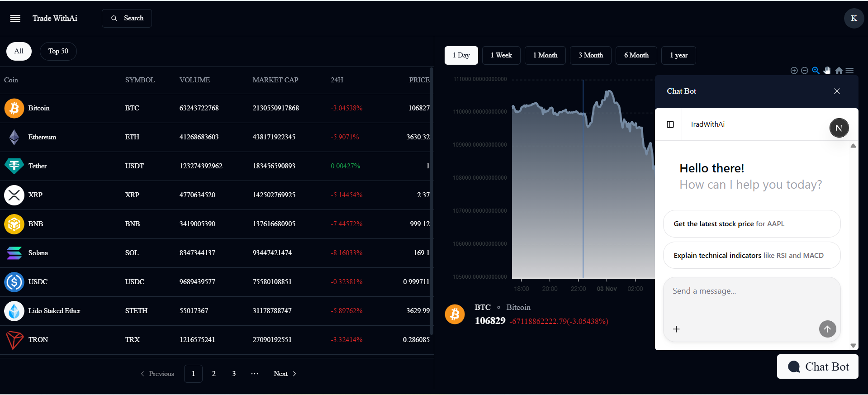Select the Top 50 filter
This screenshot has width=868, height=395.
click(58, 51)
